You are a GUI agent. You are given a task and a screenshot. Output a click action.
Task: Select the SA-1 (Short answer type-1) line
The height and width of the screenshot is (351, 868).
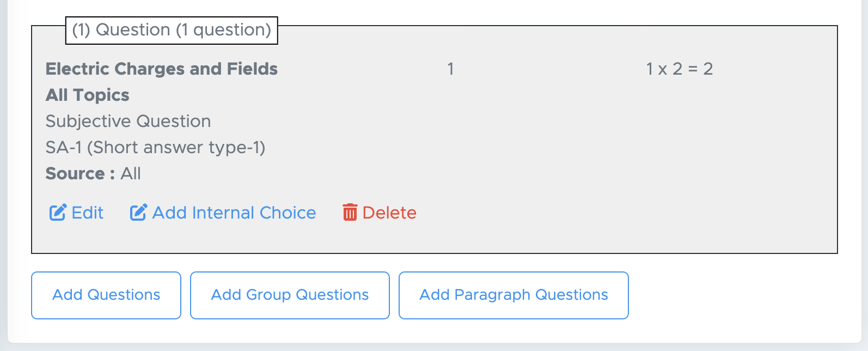pyautogui.click(x=155, y=147)
